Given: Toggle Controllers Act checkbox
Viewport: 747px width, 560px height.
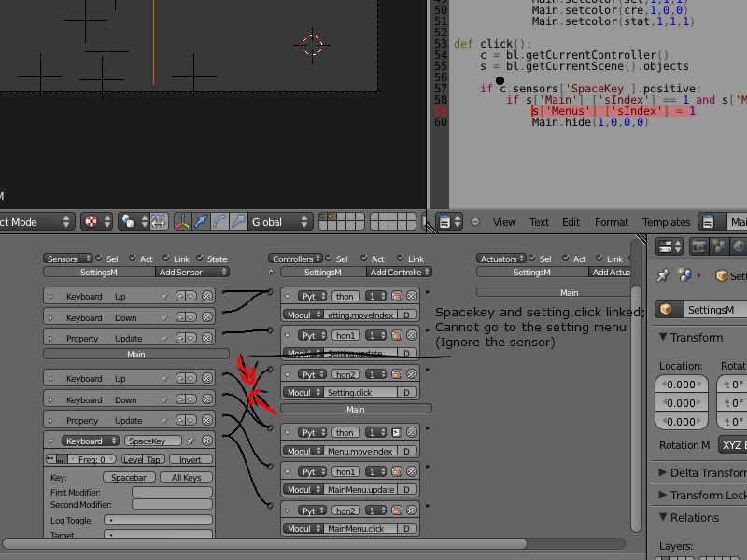Looking at the screenshot, I should [x=363, y=259].
